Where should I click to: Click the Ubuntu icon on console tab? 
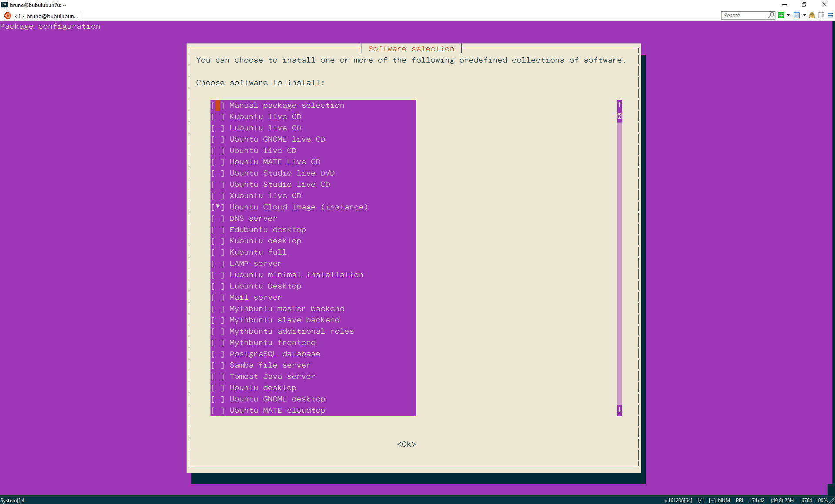tap(7, 16)
